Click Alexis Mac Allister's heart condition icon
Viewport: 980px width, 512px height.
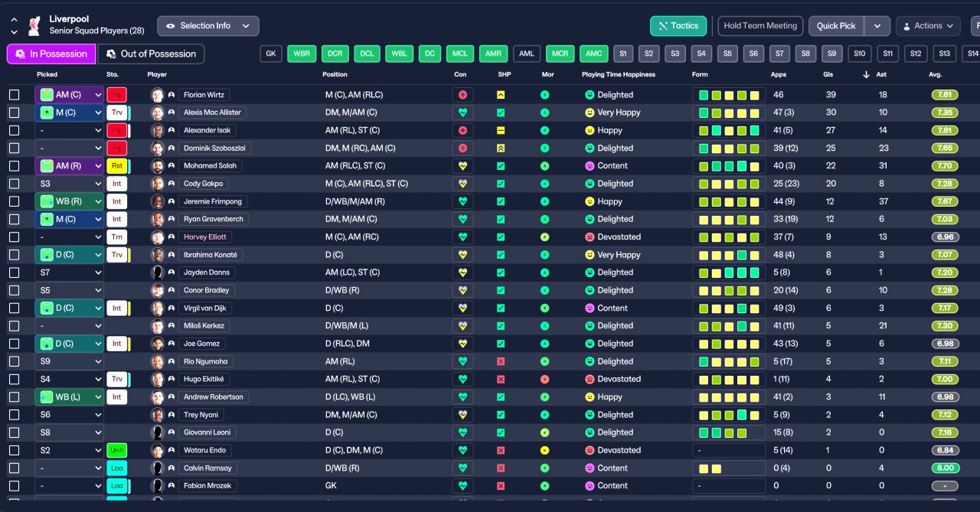(462, 113)
